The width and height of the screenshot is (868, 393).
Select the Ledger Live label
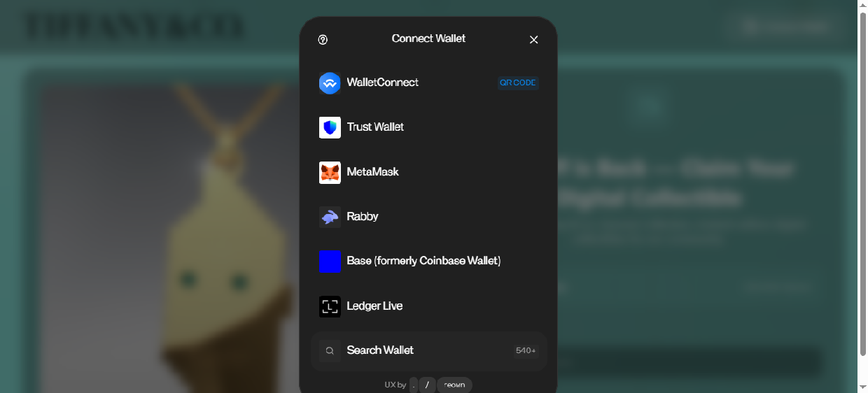[374, 306]
